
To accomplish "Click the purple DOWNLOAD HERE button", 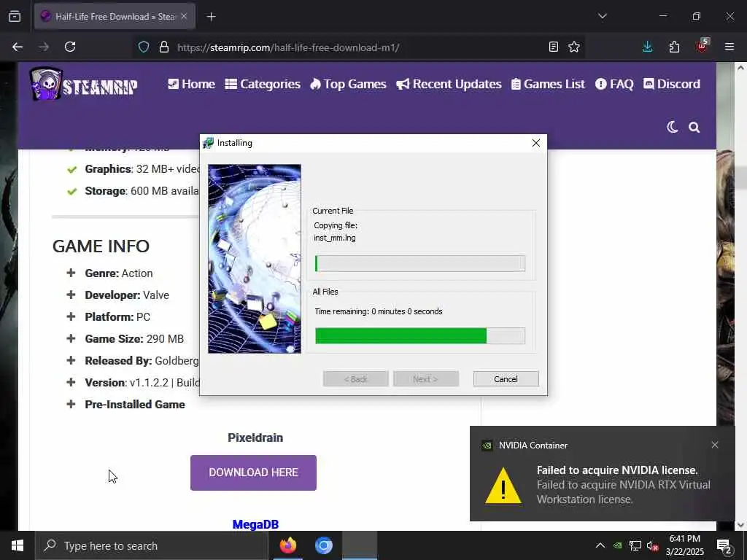I will [x=253, y=472].
